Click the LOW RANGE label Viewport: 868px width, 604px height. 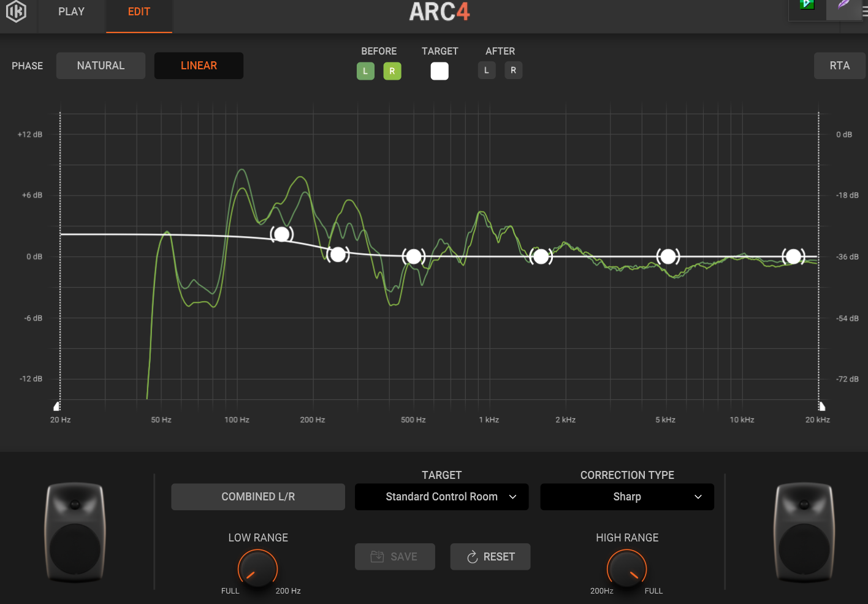(258, 538)
